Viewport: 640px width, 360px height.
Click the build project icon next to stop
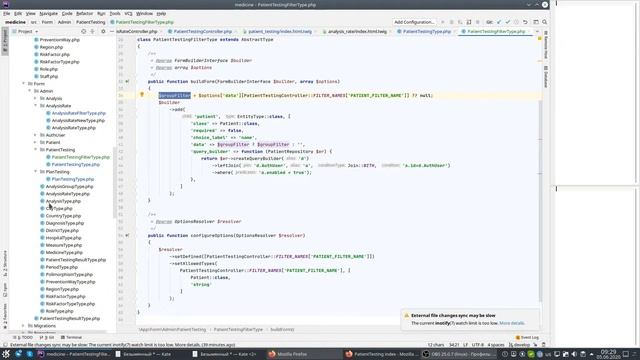[x=469, y=22]
